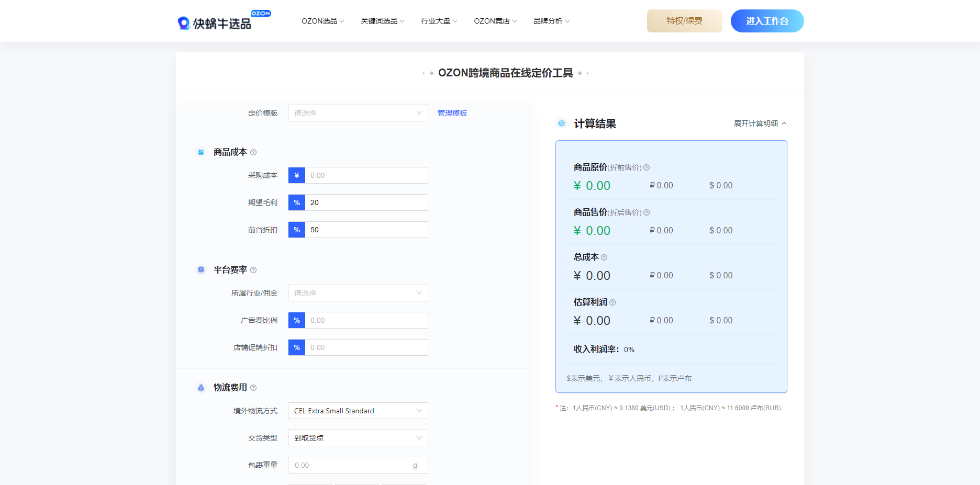Open the 品牌分析 menu
980x485 pixels.
551,21
